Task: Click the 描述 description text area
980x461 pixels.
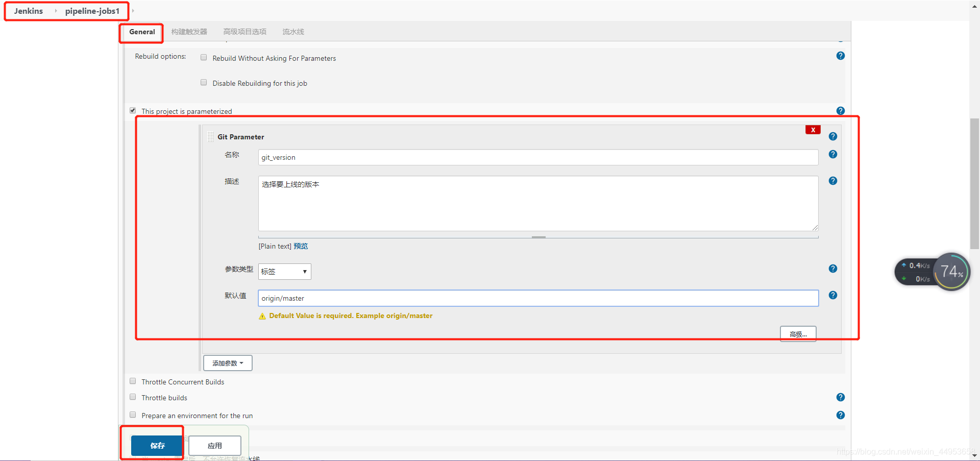Action: (538, 204)
